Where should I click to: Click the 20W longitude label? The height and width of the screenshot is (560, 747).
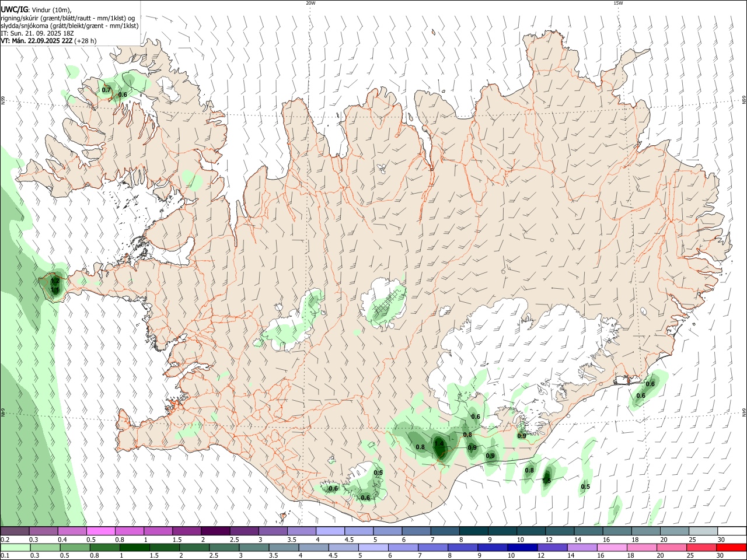310,3
